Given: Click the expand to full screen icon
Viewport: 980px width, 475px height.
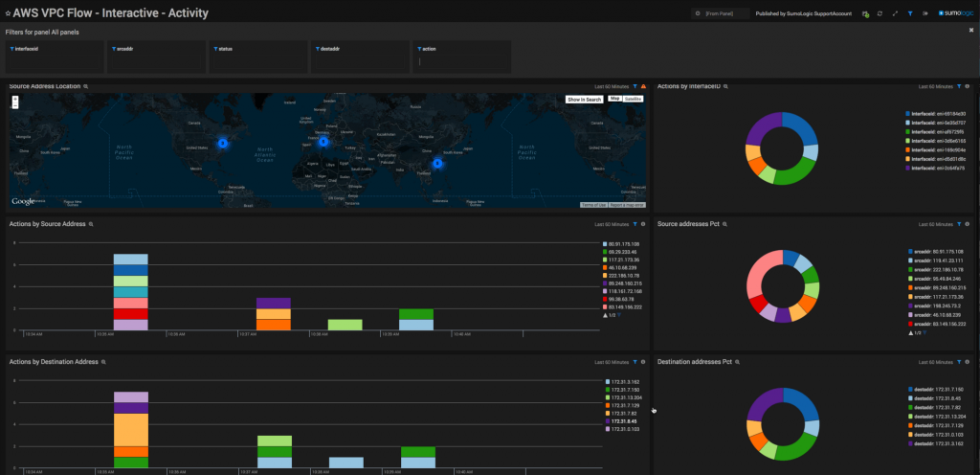Looking at the screenshot, I should (x=895, y=13).
